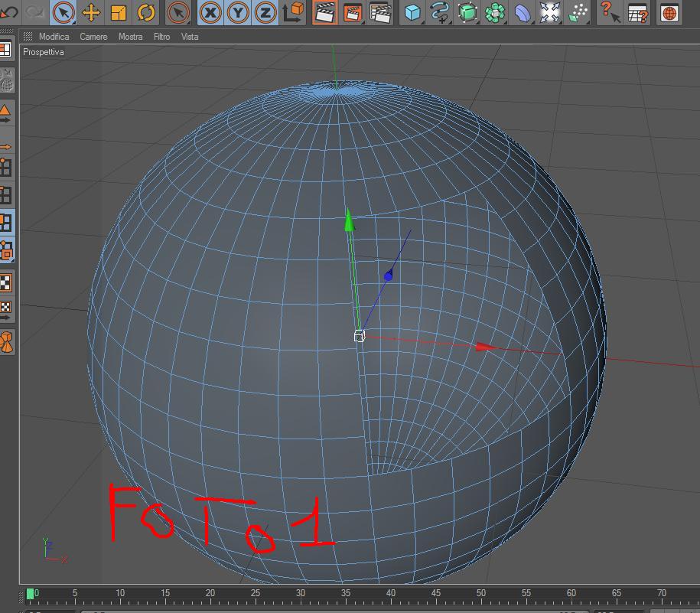The height and width of the screenshot is (613, 700).
Task: Toggle the Z axis lock
Action: click(x=265, y=12)
